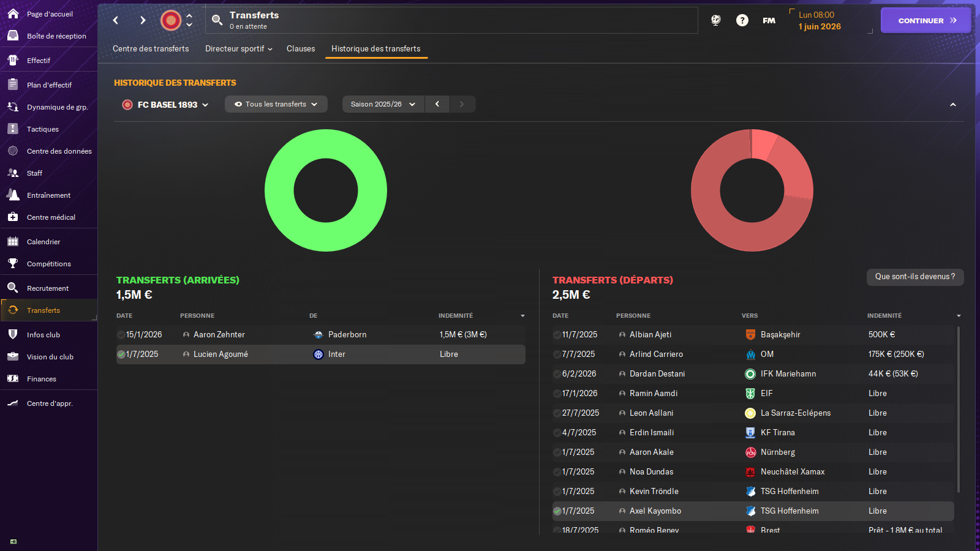Open Tactiques icon in sidebar
980x551 pixels.
tap(13, 129)
